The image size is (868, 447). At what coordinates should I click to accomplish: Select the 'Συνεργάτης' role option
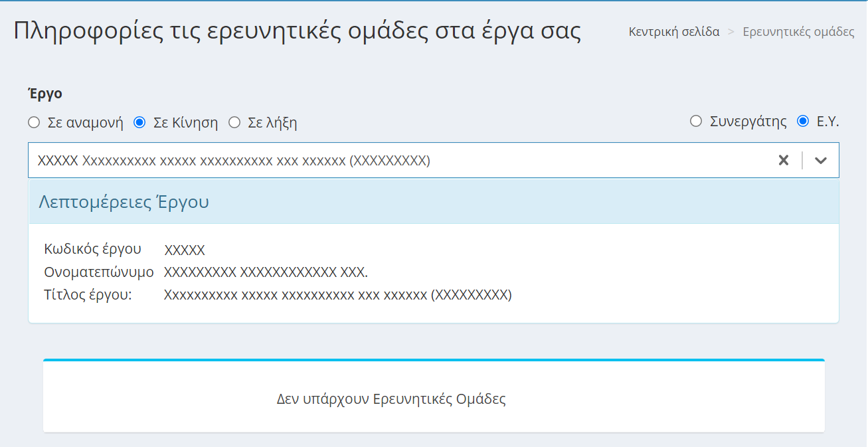point(696,121)
